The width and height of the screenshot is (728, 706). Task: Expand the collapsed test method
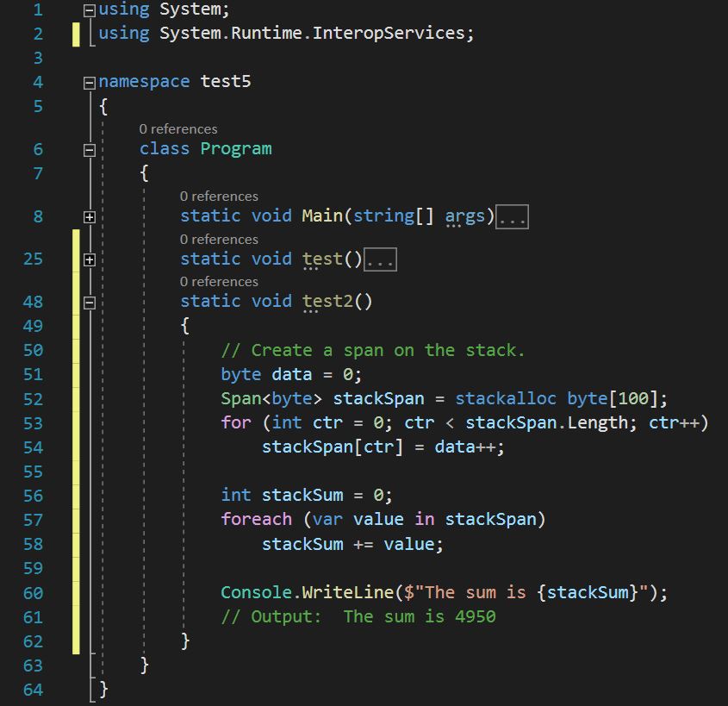(x=90, y=259)
